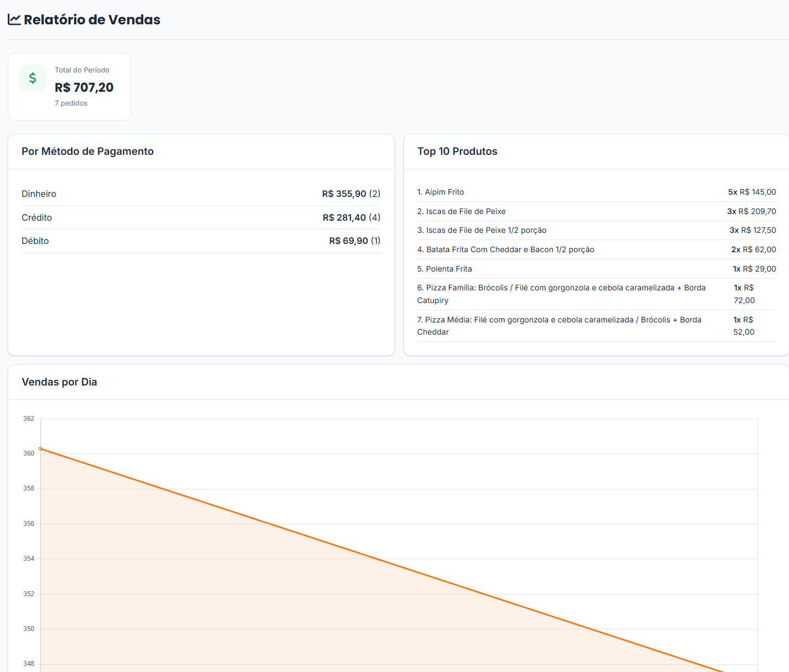Click the "352" y-axis label
This screenshot has height=672, width=789.
pyautogui.click(x=29, y=594)
